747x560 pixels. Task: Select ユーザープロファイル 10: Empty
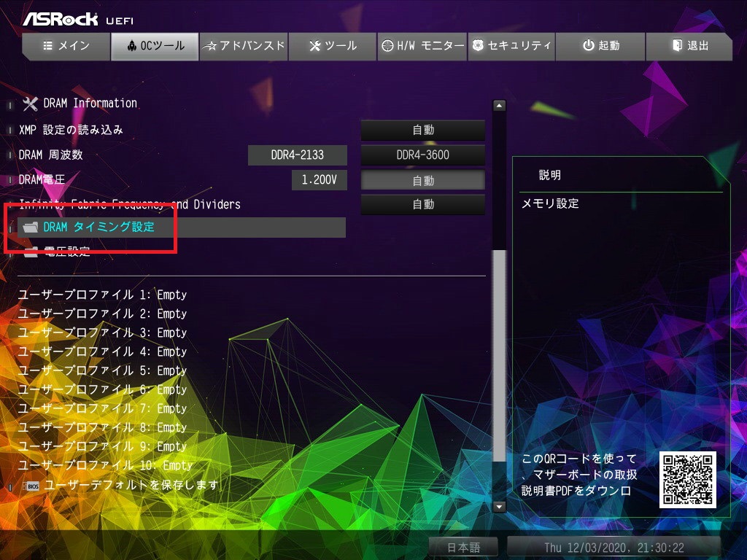[x=105, y=466]
